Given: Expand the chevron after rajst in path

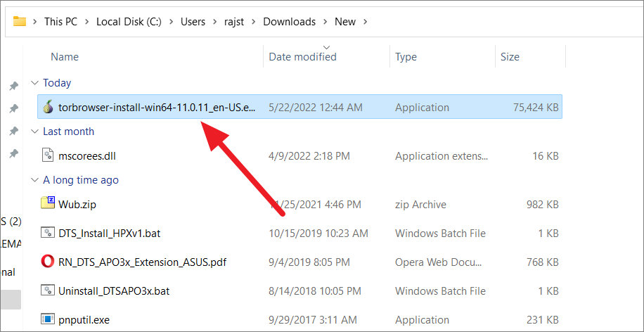Looking at the screenshot, I should [253, 22].
